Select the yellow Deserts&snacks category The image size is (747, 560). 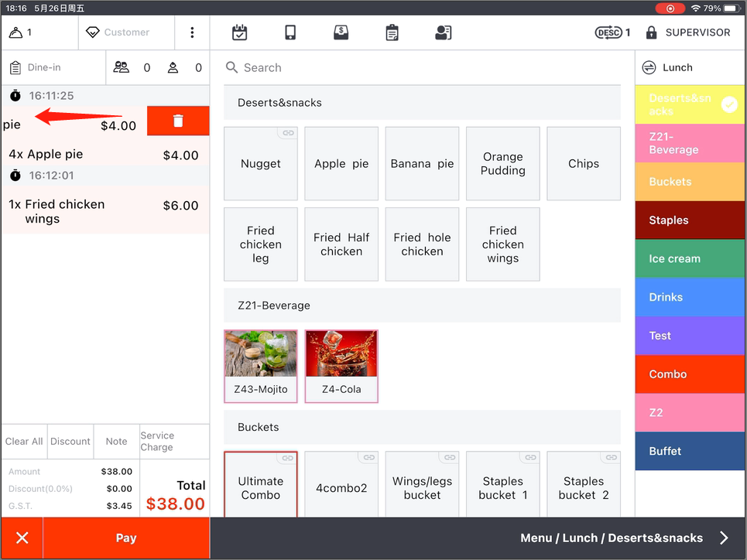coord(690,104)
